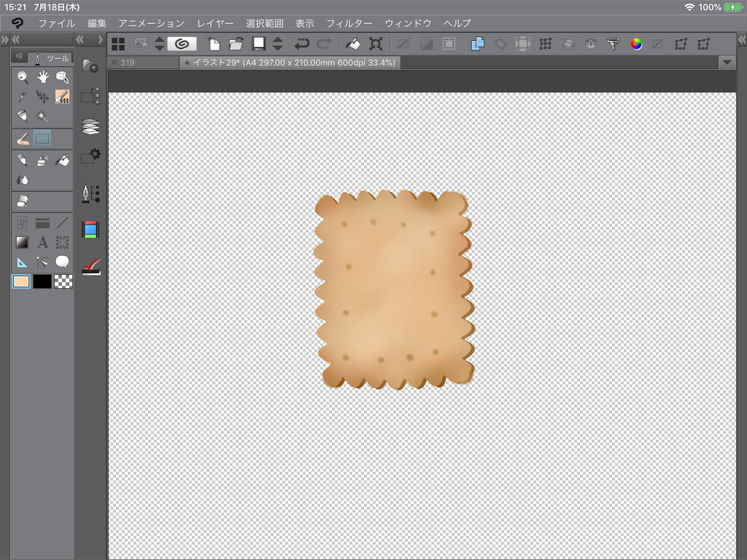
Task: Open the canvas tab list dropdown arrow
Action: point(727,63)
